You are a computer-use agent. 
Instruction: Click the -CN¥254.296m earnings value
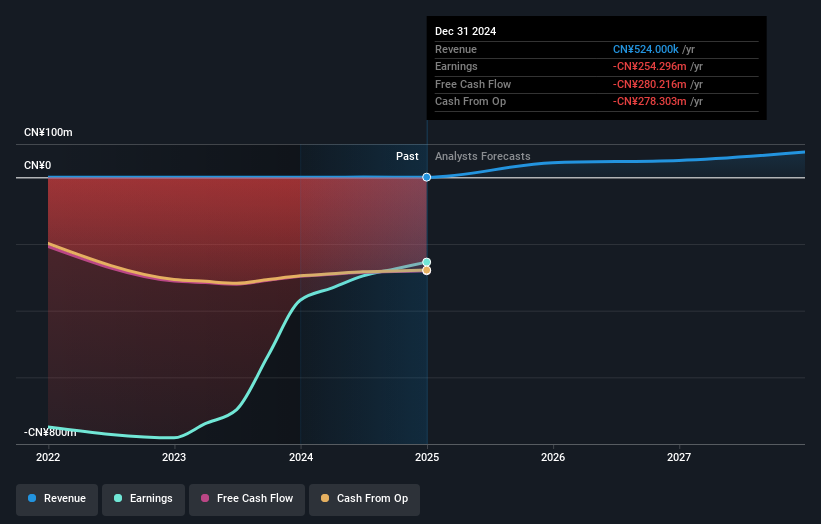coord(650,66)
